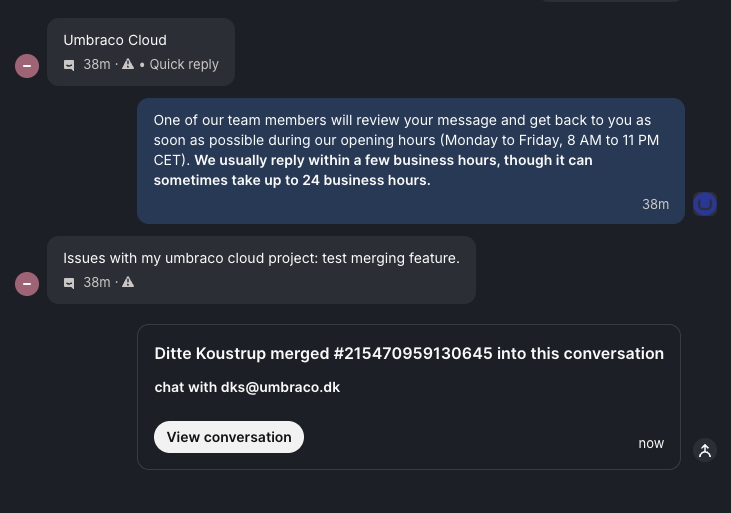Click the 38m timestamp under Issues message
The width and height of the screenshot is (731, 513).
pyautogui.click(x=97, y=282)
